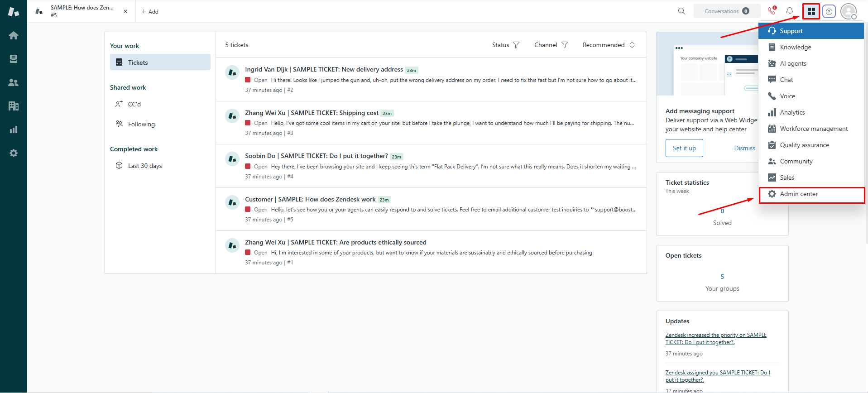Open the Reporting bar-chart icon in sidebar

pyautogui.click(x=14, y=129)
